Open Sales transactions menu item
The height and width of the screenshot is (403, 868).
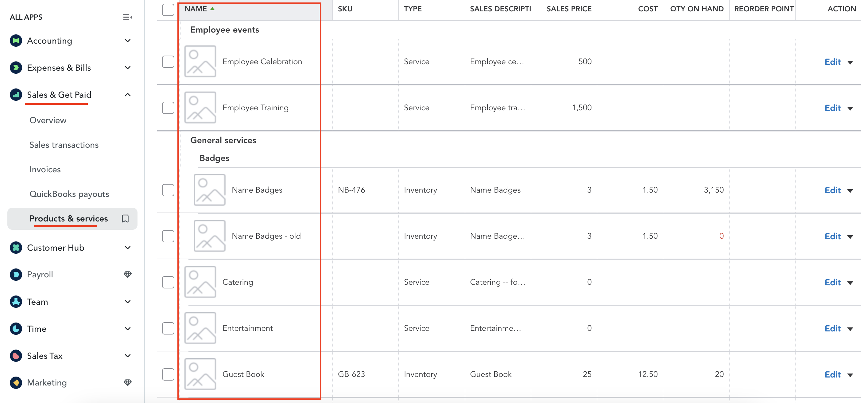click(x=64, y=145)
